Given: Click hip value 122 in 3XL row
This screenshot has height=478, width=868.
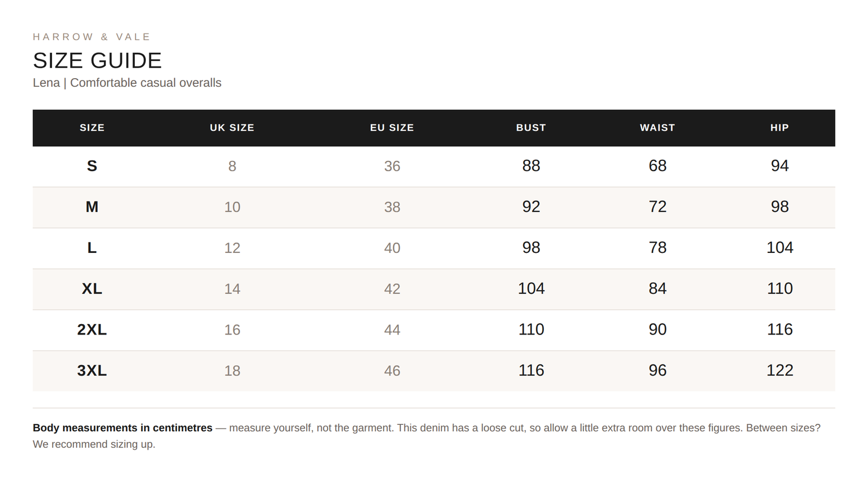Looking at the screenshot, I should (779, 370).
